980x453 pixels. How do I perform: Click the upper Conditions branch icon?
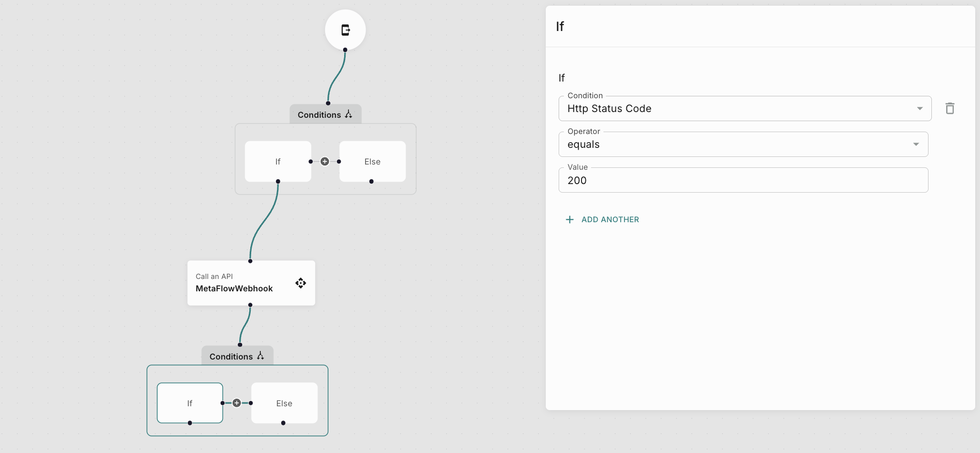(x=349, y=114)
